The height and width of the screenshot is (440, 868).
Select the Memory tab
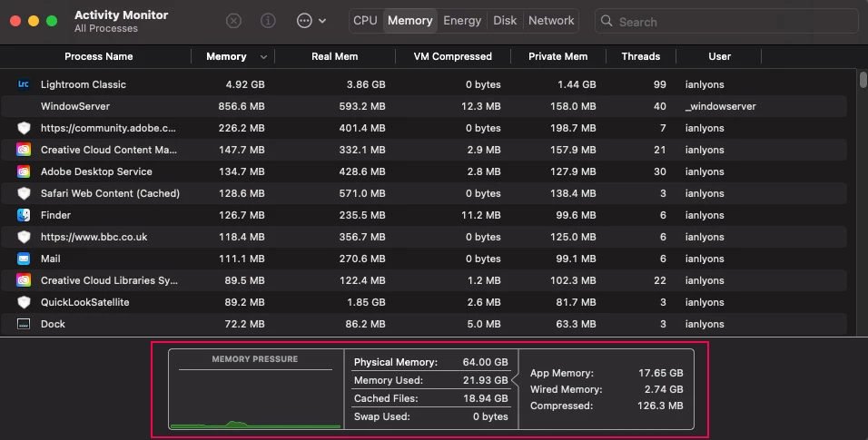(x=410, y=21)
